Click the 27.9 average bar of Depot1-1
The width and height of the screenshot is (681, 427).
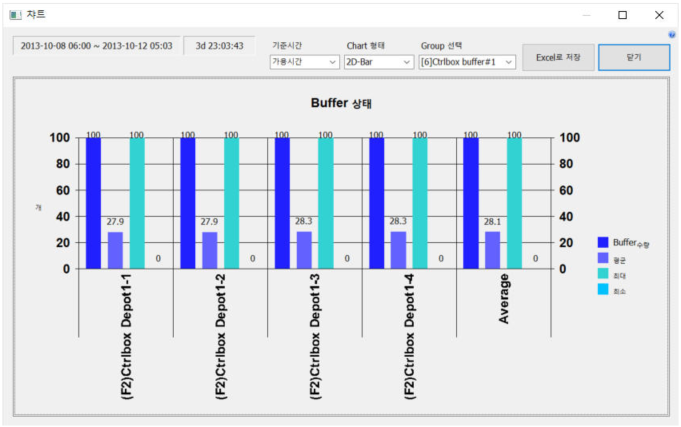(115, 250)
